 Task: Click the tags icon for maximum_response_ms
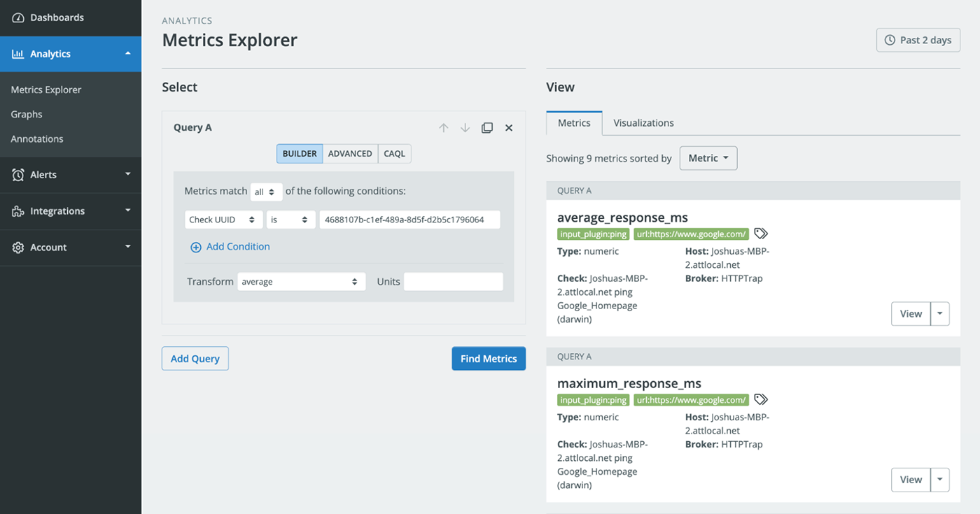tap(761, 399)
